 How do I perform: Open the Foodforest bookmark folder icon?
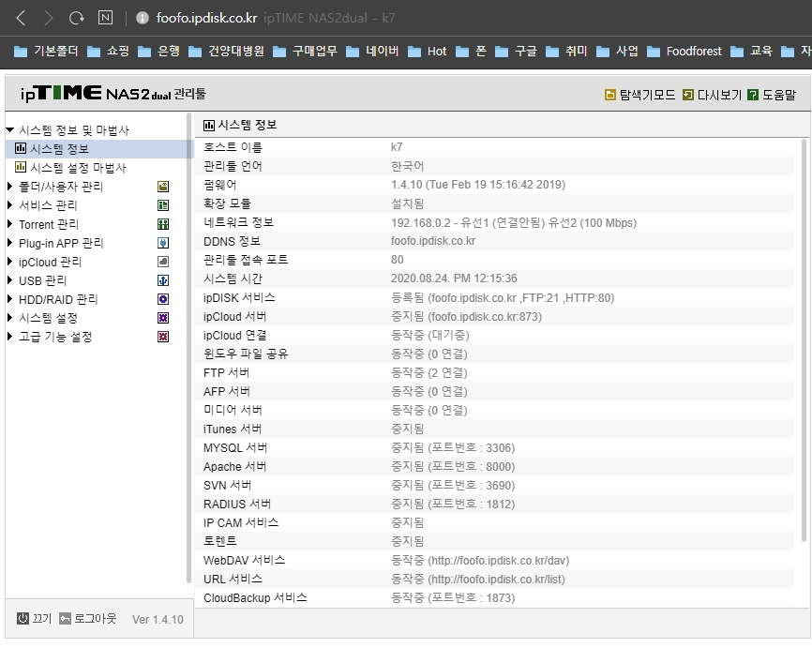[654, 52]
